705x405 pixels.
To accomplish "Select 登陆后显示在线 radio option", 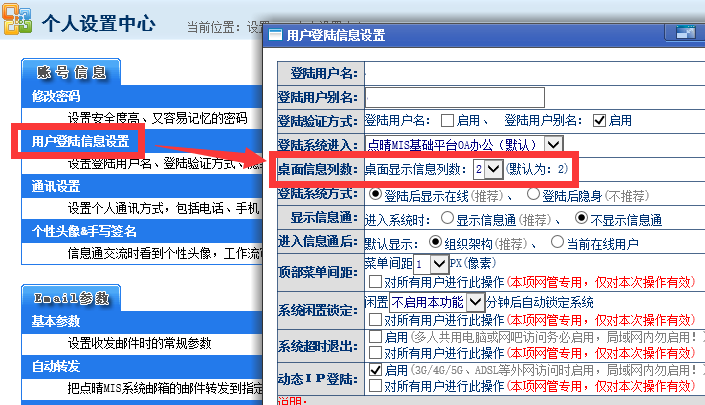I will pyautogui.click(x=375, y=195).
